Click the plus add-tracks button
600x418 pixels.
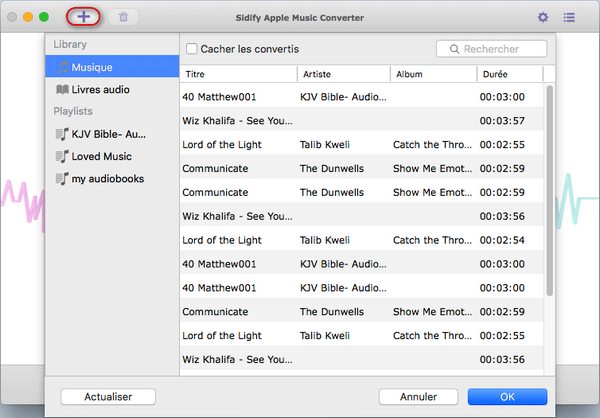pos(84,17)
